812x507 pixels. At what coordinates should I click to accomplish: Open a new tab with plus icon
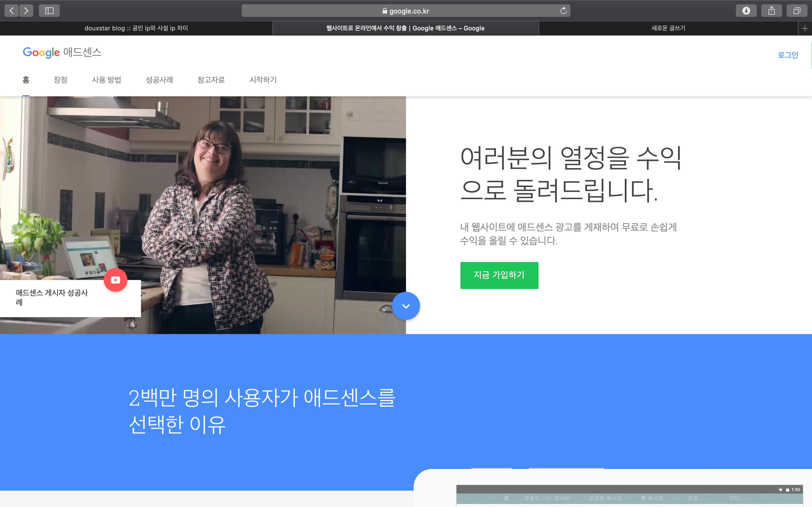(805, 28)
